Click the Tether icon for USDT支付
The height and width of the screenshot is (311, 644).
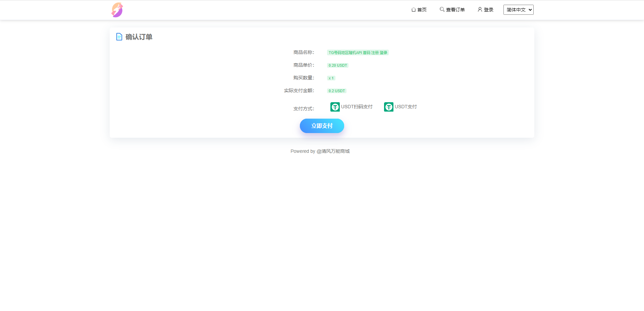point(388,107)
